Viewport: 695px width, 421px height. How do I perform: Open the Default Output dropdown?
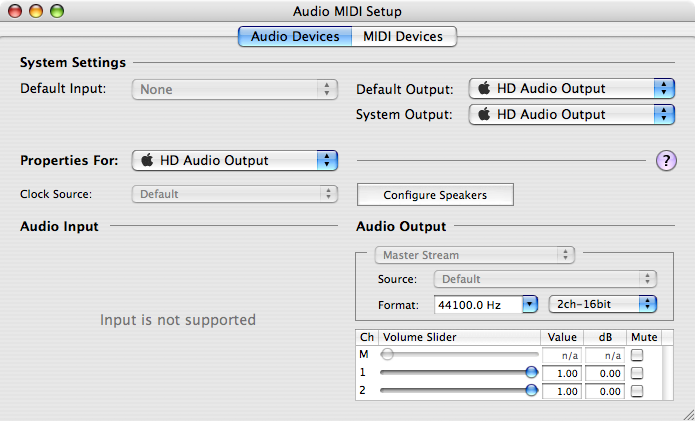[x=571, y=89]
